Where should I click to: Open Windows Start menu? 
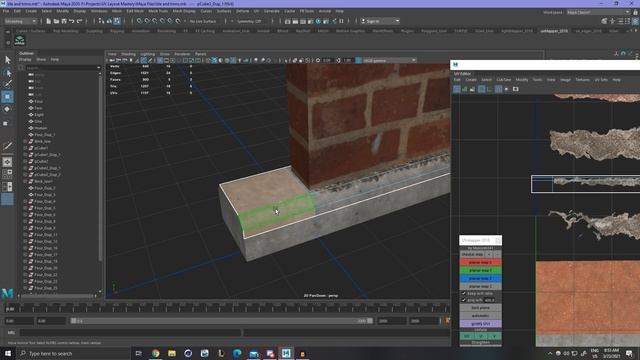pyautogui.click(x=8, y=353)
